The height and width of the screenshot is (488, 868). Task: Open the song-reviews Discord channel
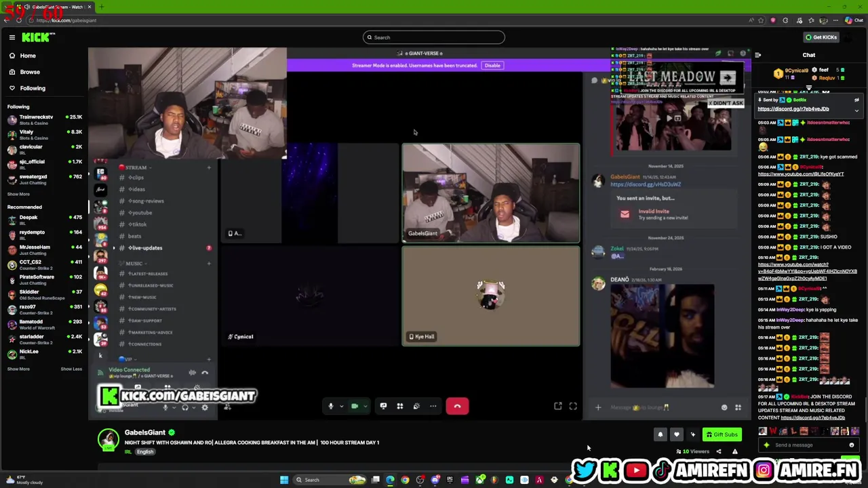tap(146, 201)
